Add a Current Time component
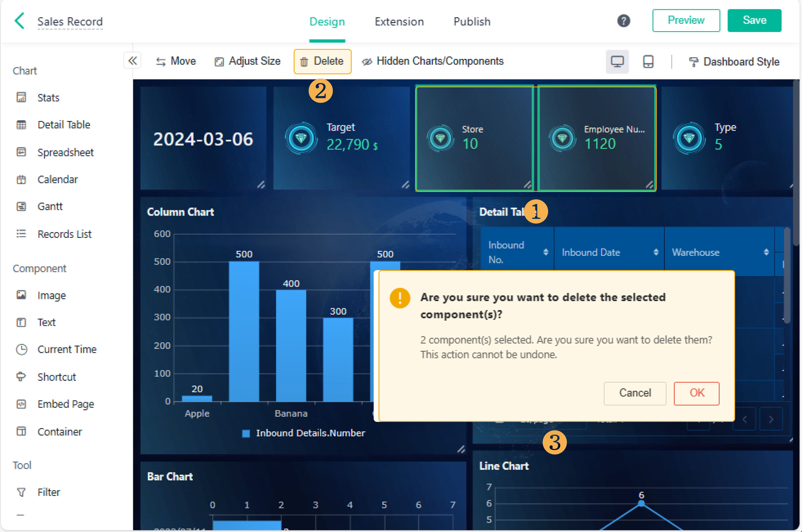The height and width of the screenshot is (532, 802). 56,349
